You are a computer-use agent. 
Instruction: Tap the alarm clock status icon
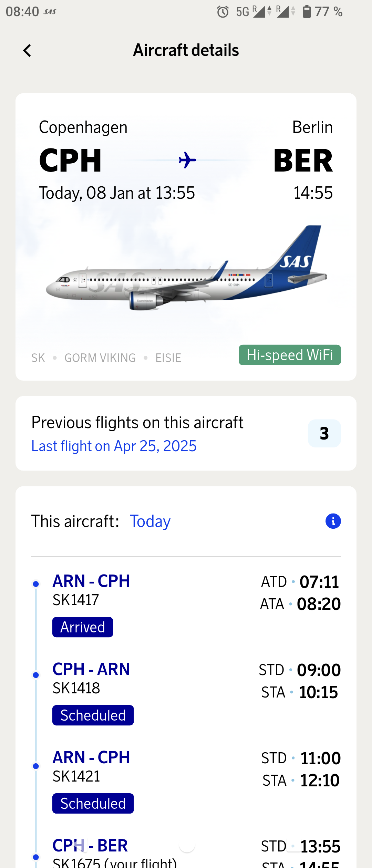coord(223,12)
